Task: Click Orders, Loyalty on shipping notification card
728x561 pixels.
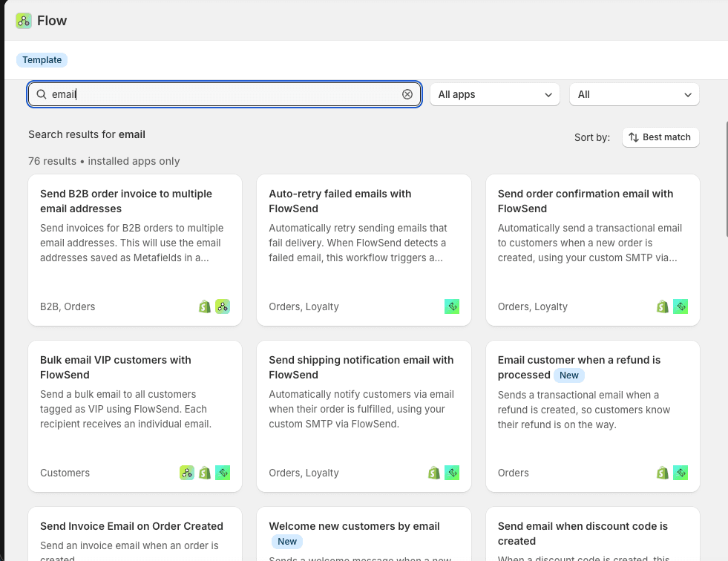Action: coord(304,473)
